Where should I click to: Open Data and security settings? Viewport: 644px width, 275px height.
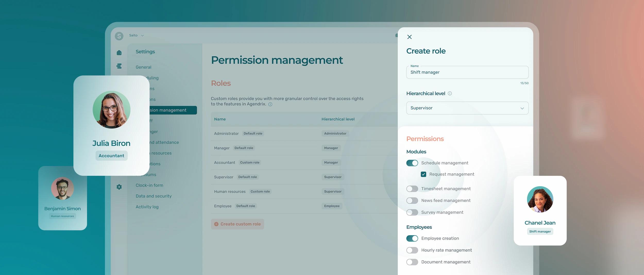[154, 196]
